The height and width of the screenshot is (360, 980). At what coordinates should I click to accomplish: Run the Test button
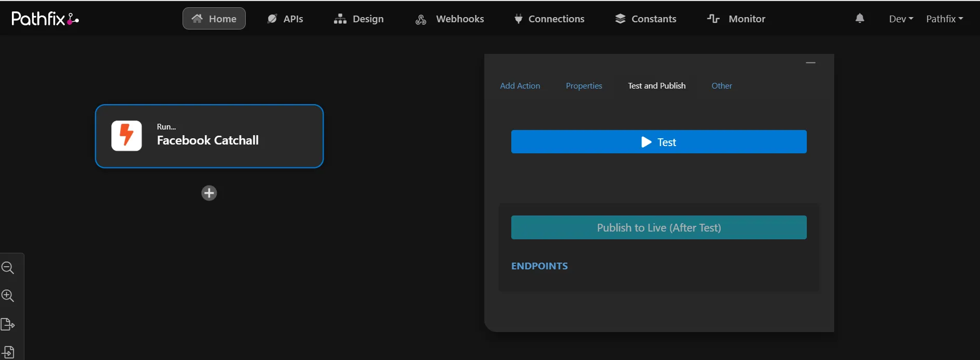pyautogui.click(x=659, y=142)
